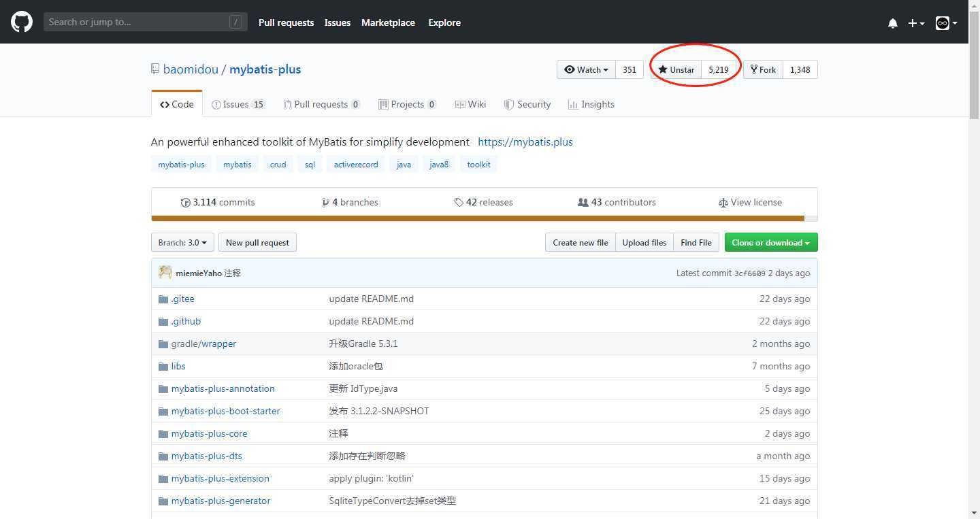Open Marketplace in top navigation
The image size is (980, 519).
pos(388,22)
